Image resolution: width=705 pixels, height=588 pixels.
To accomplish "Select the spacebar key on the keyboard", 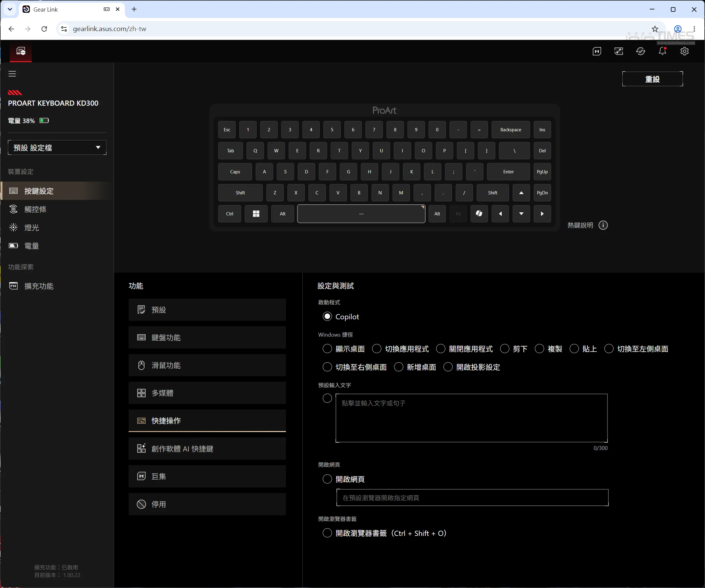I will 361,214.
